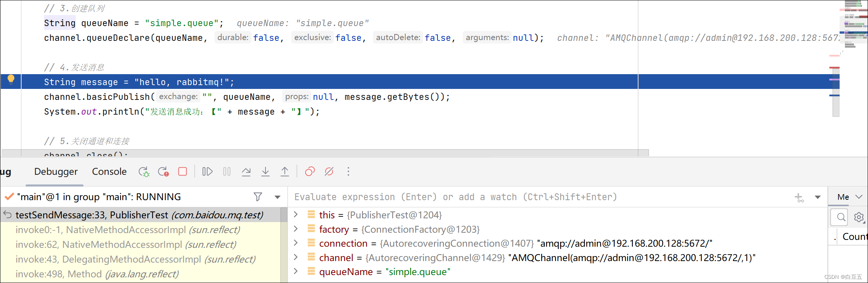This screenshot has height=283, width=868.
Task: Expand the 'connection' variable node
Action: pos(296,243)
